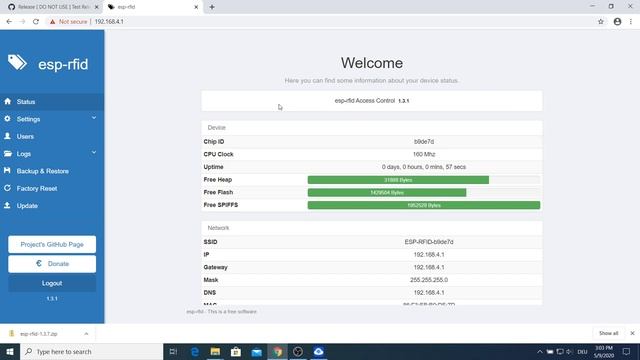Bookmark this page with star icon
This screenshot has height=360, width=640.
(x=601, y=22)
